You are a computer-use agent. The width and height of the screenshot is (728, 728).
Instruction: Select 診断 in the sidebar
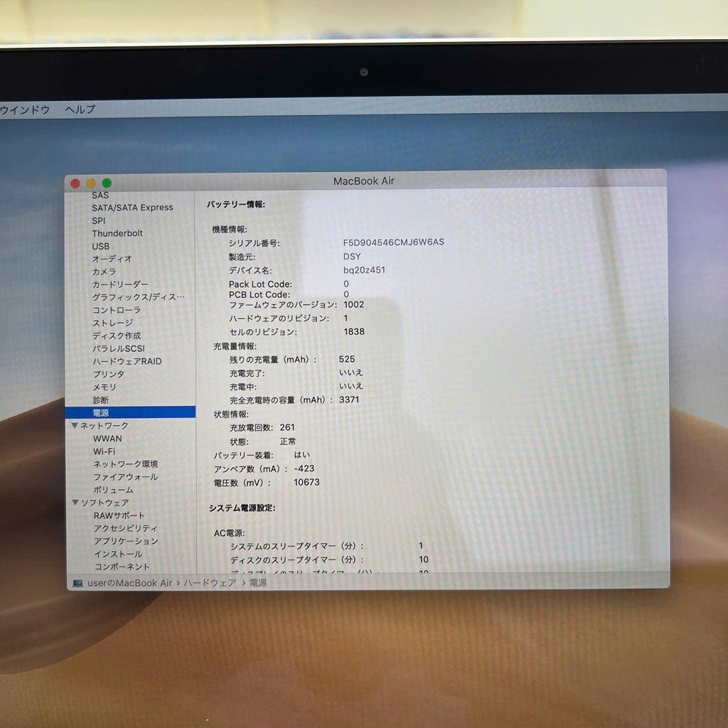tap(101, 400)
